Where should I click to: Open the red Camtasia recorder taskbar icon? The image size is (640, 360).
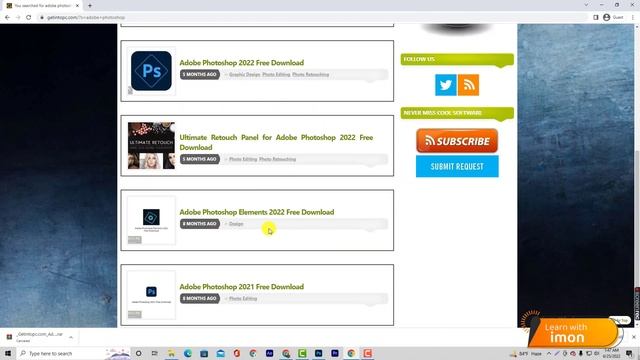367,353
